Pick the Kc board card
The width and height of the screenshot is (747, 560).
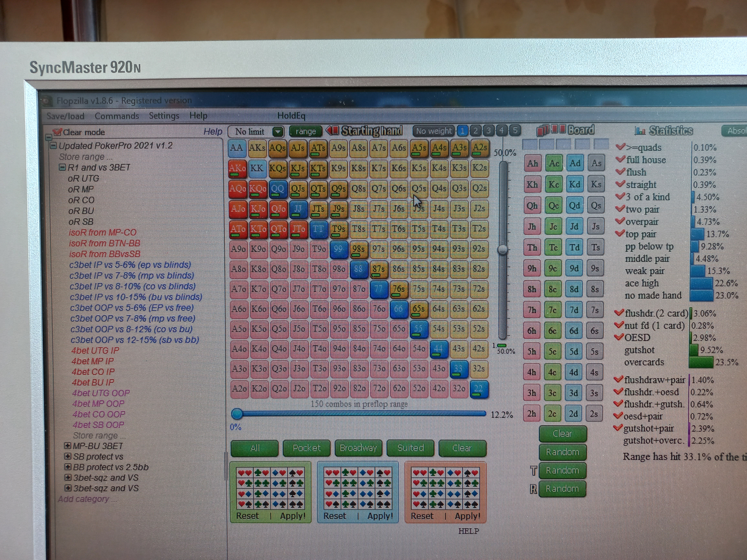point(553,185)
